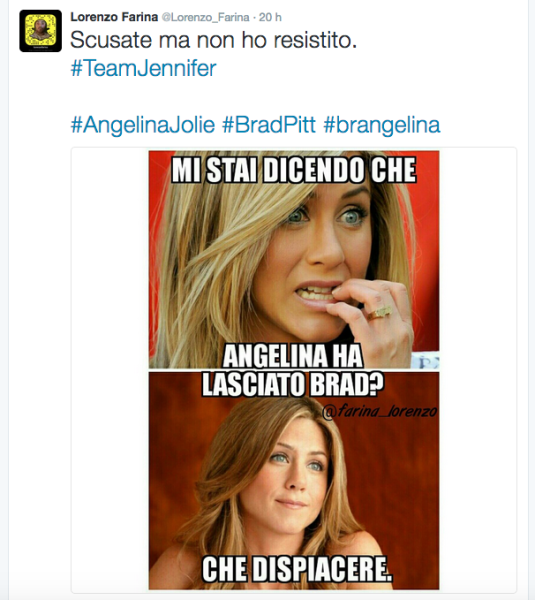Open the top meme panel with red background
The width and height of the screenshot is (535, 600).
pos(294,259)
